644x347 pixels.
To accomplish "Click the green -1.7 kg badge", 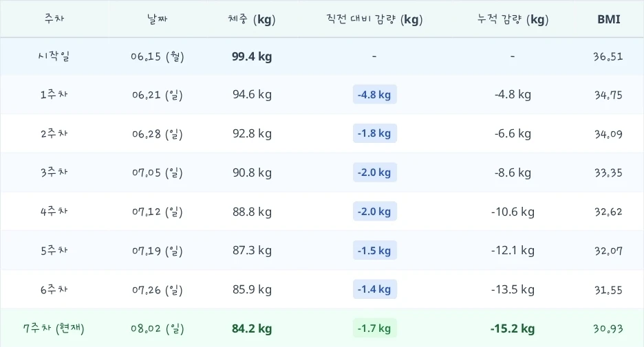I will tap(374, 328).
